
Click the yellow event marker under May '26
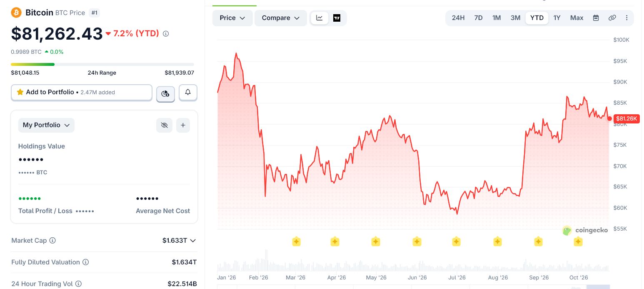click(x=375, y=241)
